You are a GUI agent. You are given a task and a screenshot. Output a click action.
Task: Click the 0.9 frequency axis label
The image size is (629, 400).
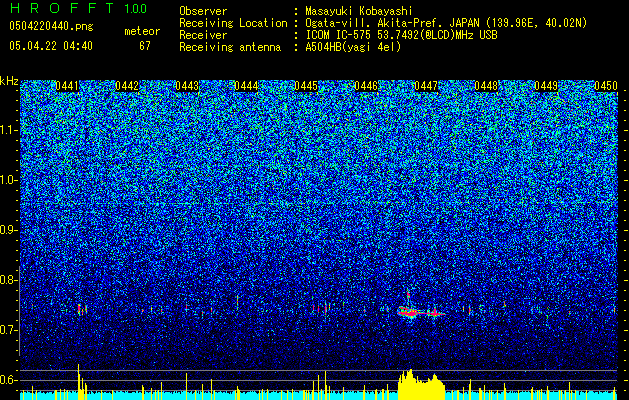coord(8,230)
